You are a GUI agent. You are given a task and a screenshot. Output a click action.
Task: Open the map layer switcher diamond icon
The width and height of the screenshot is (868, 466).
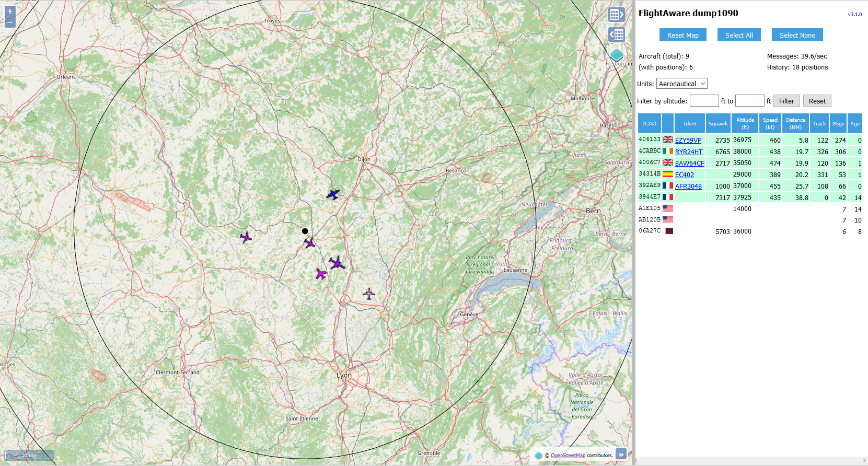pyautogui.click(x=617, y=55)
